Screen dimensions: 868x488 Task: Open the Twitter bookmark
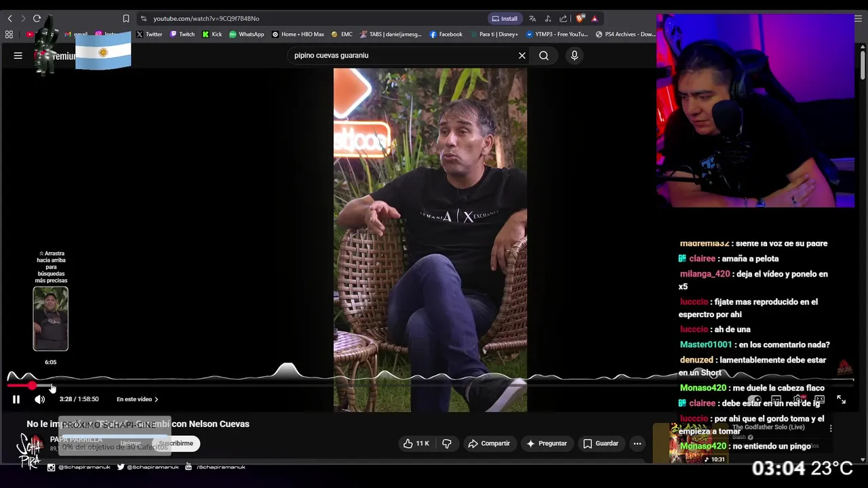pyautogui.click(x=149, y=34)
